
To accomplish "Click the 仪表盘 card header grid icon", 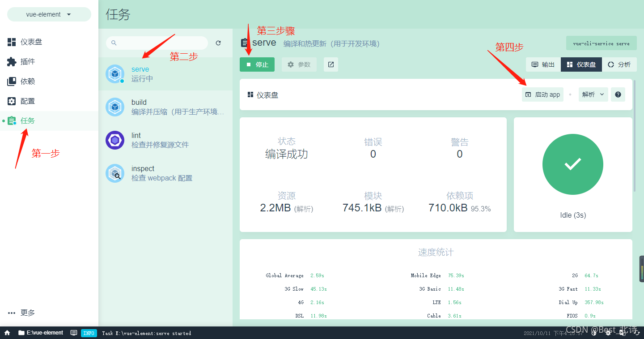I will pyautogui.click(x=250, y=95).
